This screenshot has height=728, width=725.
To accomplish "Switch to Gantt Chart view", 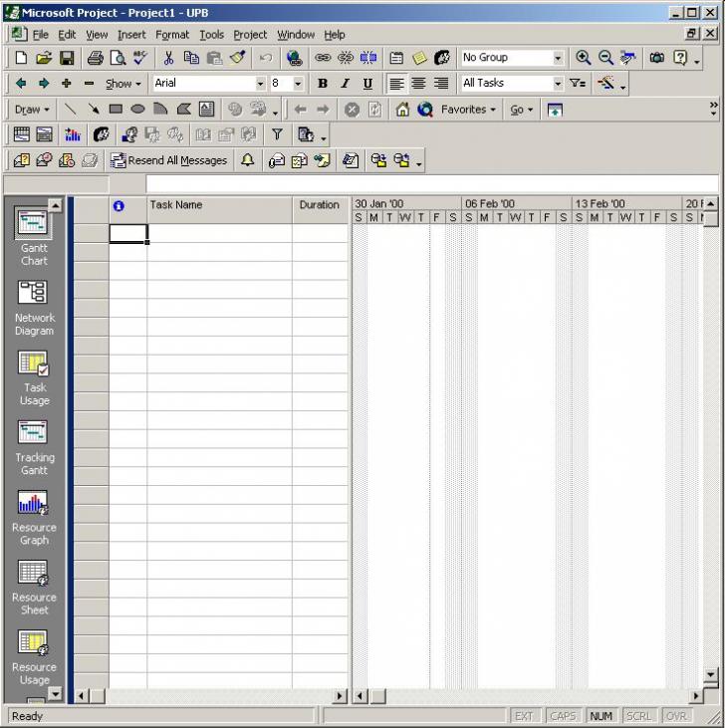I will (x=33, y=236).
